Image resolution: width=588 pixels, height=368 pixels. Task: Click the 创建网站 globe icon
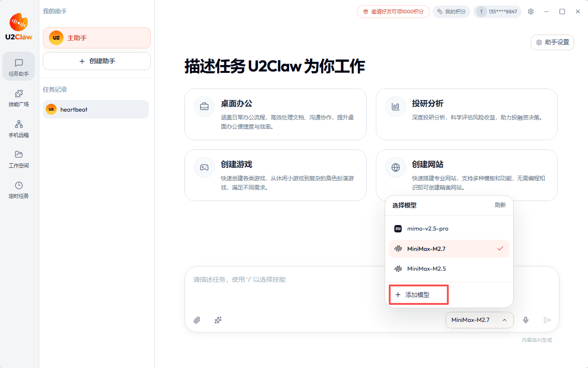tap(396, 167)
